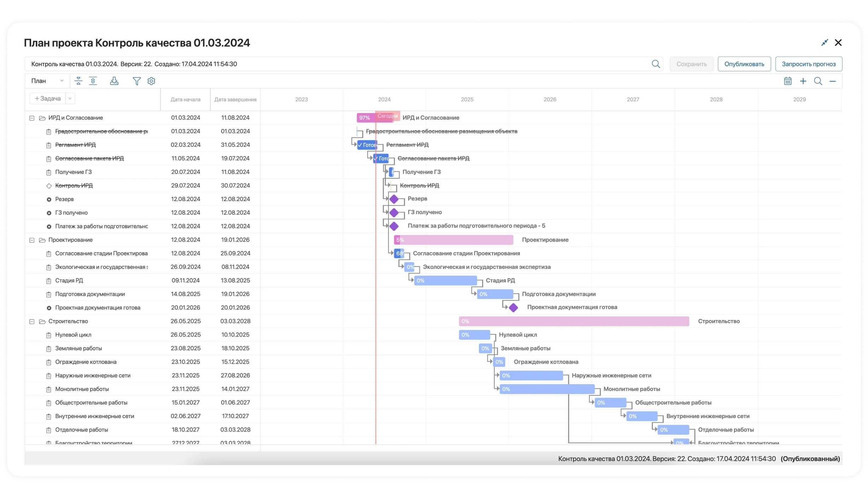
Task: Click the Опубликовать button
Action: (x=744, y=64)
